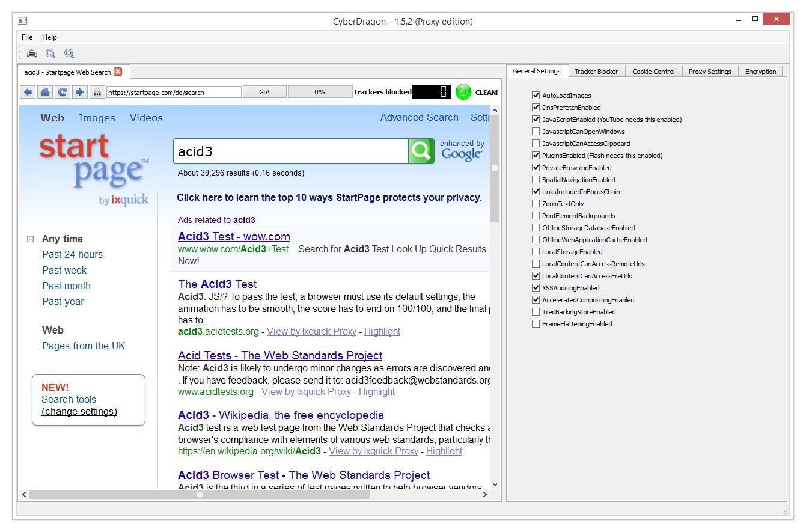
Task: Open the File menu
Action: tap(27, 37)
